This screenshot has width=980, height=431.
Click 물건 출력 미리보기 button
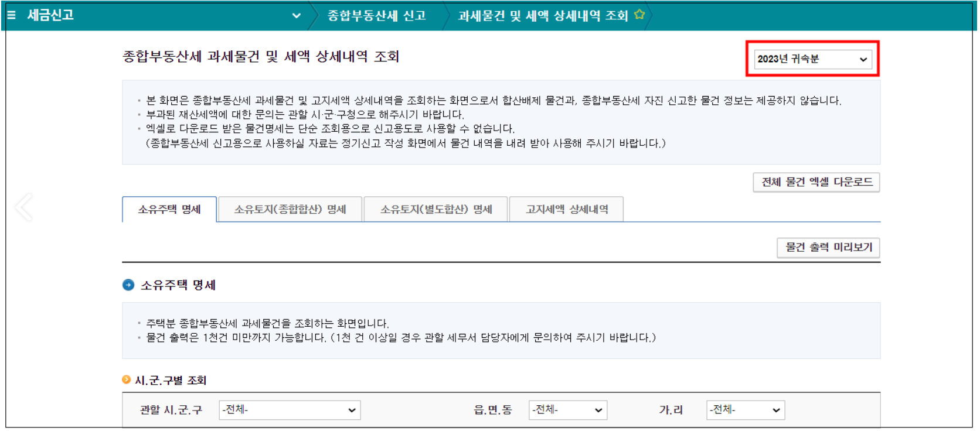[829, 247]
